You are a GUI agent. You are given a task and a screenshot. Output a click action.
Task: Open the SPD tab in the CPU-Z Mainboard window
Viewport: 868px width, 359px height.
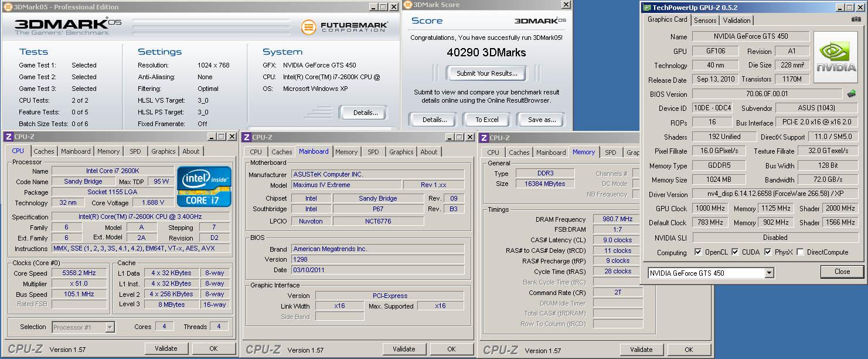point(373,152)
